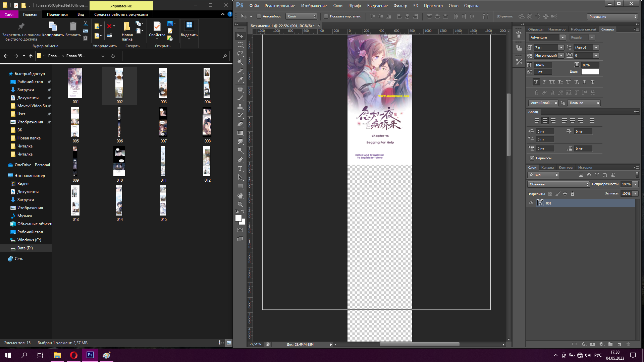Open the Adventure font family dropdown
Viewport: 644px width, 362px height.
(x=562, y=38)
